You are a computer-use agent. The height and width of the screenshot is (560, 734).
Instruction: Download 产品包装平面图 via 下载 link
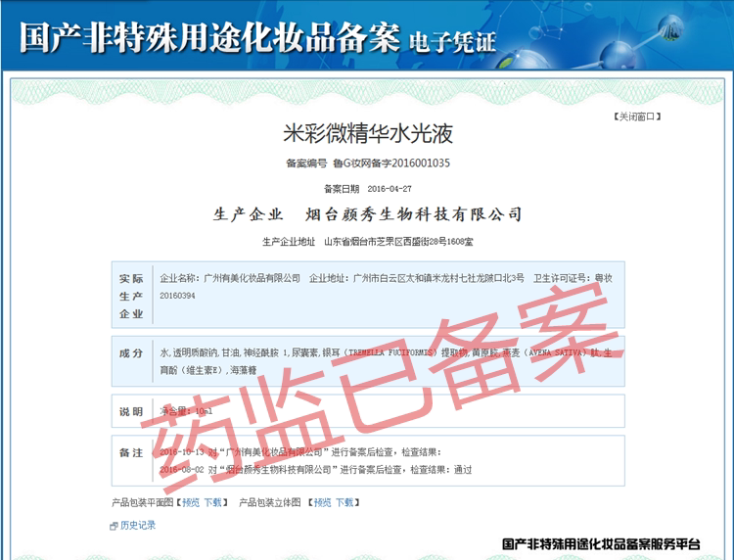[213, 502]
